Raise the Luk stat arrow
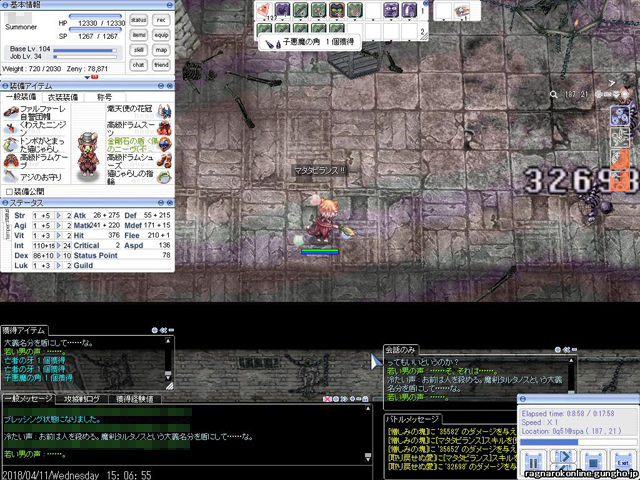 click(x=59, y=266)
